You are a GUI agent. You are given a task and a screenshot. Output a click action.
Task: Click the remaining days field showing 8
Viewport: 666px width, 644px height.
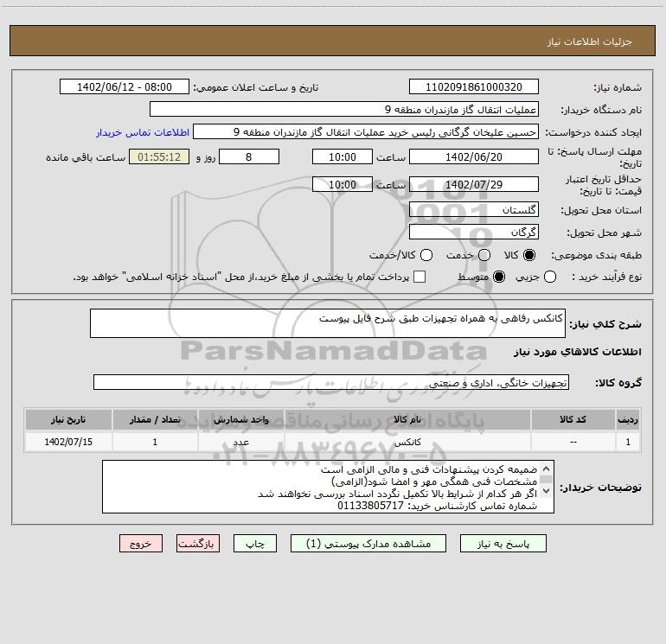pyautogui.click(x=249, y=156)
